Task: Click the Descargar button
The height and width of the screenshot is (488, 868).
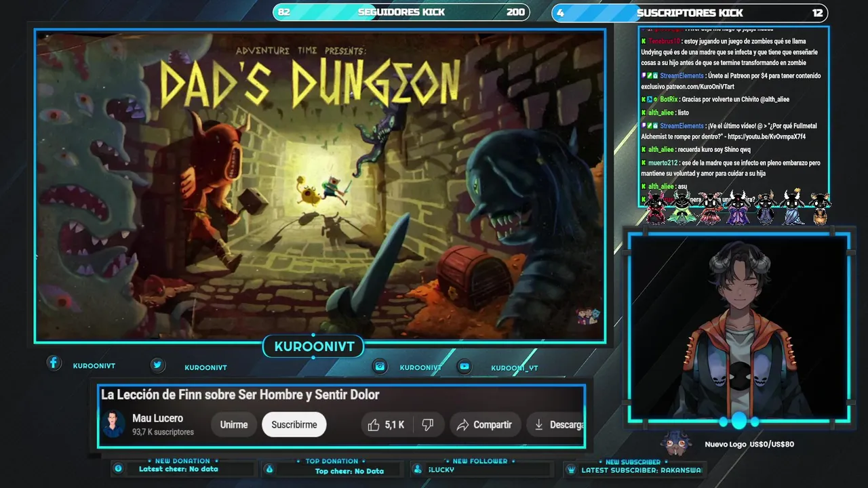Action: click(555, 425)
